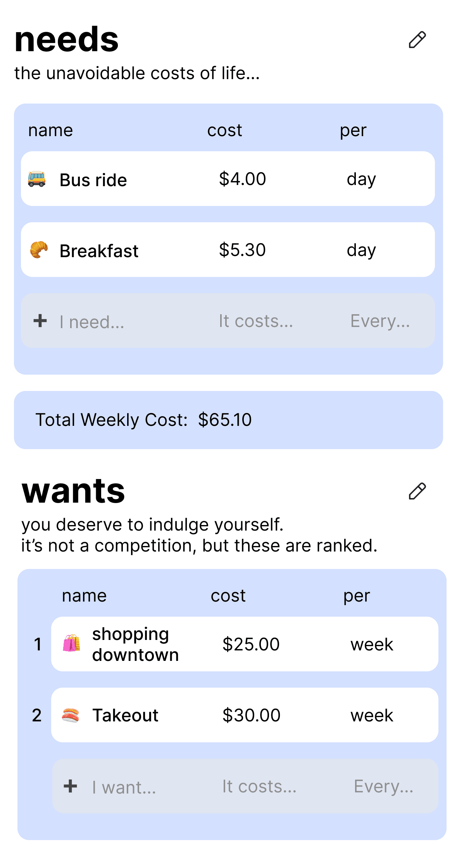
Task: Select the shopping downtown $25.00 cost
Action: (251, 644)
